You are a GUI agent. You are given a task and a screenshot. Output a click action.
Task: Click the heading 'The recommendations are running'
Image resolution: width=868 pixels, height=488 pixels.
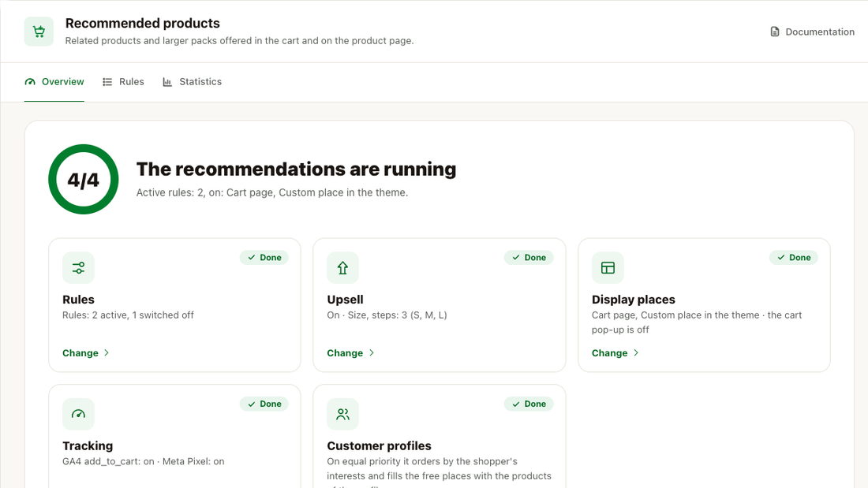coord(296,169)
